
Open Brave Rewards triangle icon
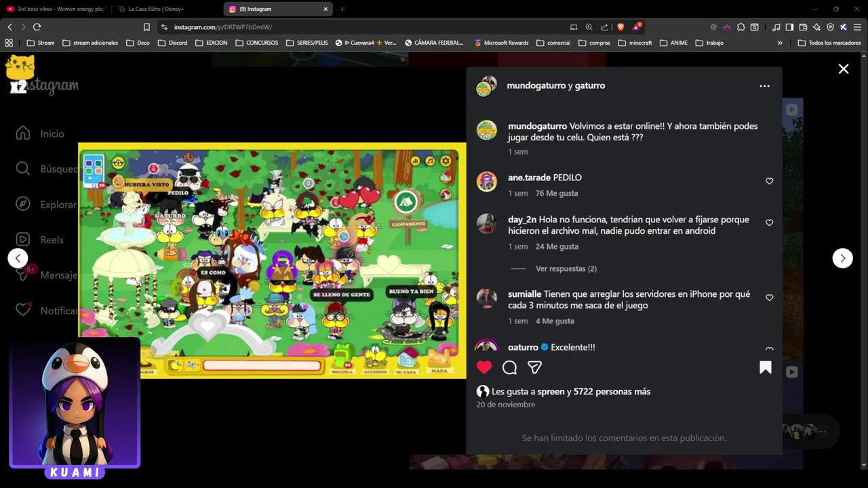click(x=636, y=27)
